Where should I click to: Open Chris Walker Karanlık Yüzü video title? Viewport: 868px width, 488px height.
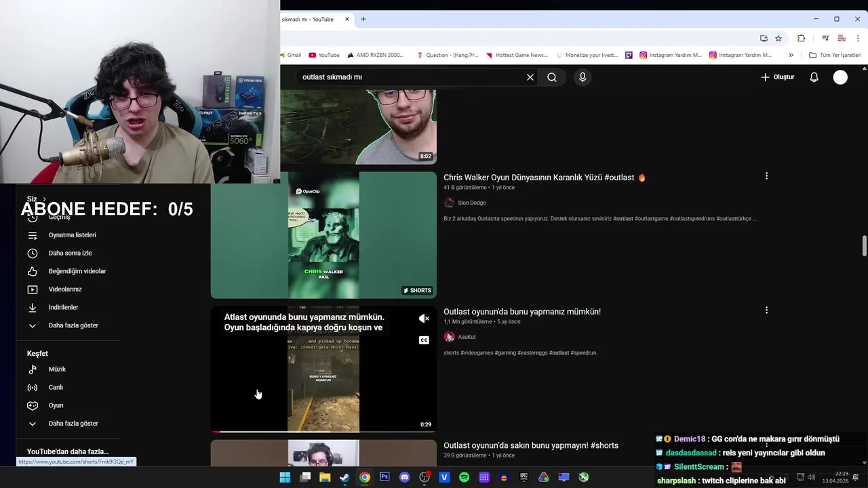tap(545, 178)
